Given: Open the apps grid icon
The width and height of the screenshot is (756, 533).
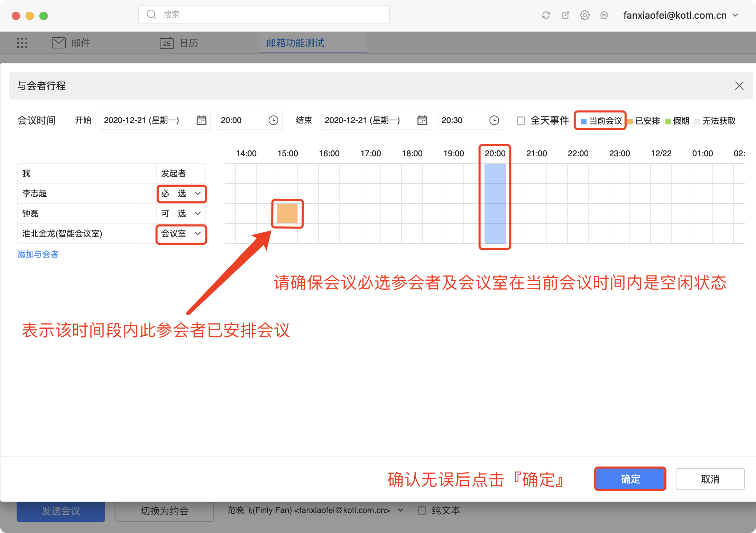Looking at the screenshot, I should point(22,43).
